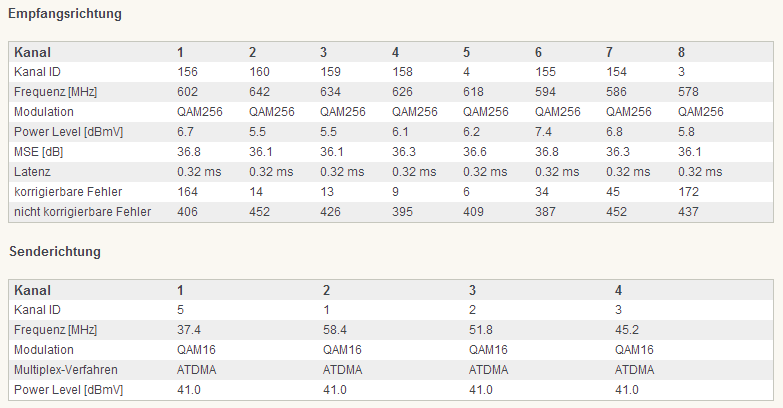
Task: Click frequency value 642 in downstream table
Action: click(x=259, y=92)
